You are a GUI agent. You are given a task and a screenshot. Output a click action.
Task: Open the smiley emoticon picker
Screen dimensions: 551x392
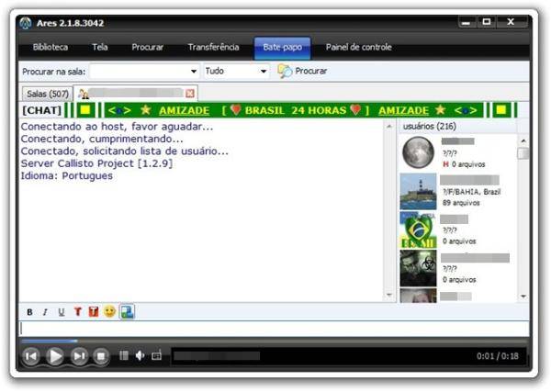(x=109, y=311)
